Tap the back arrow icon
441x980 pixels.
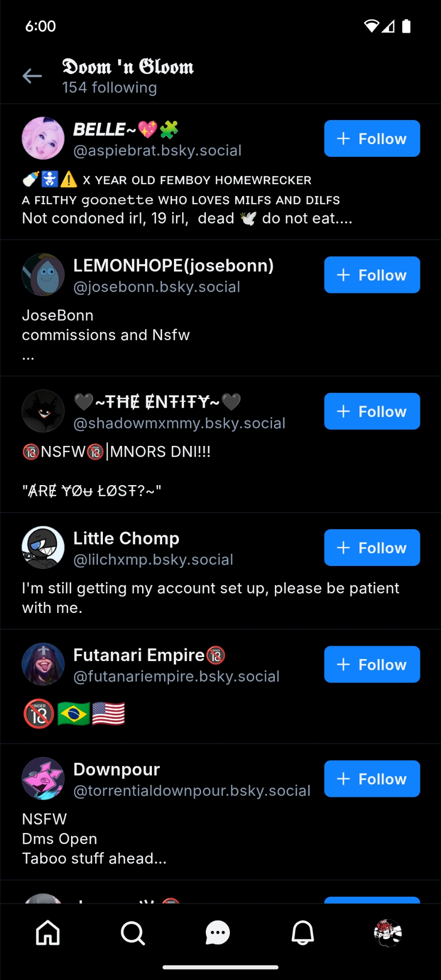pyautogui.click(x=32, y=76)
